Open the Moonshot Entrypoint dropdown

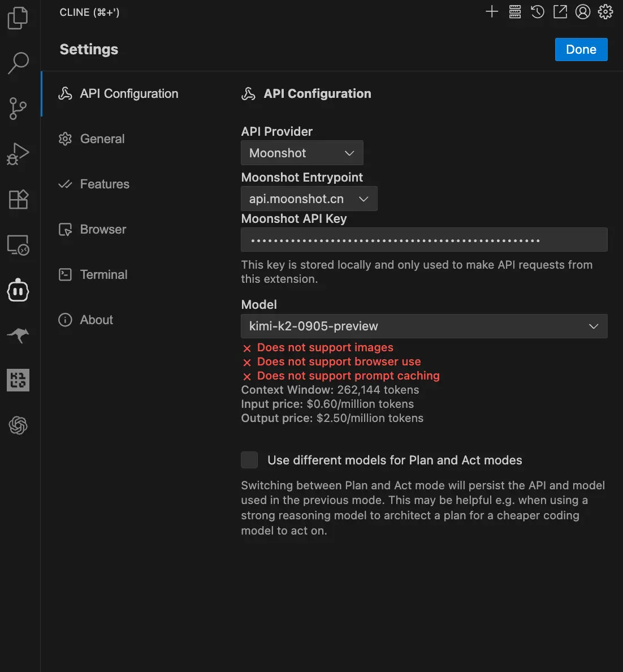point(309,199)
